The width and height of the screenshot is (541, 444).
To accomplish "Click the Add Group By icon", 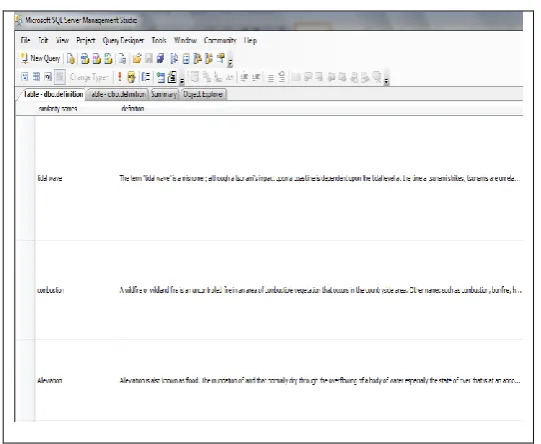I will pos(146,77).
